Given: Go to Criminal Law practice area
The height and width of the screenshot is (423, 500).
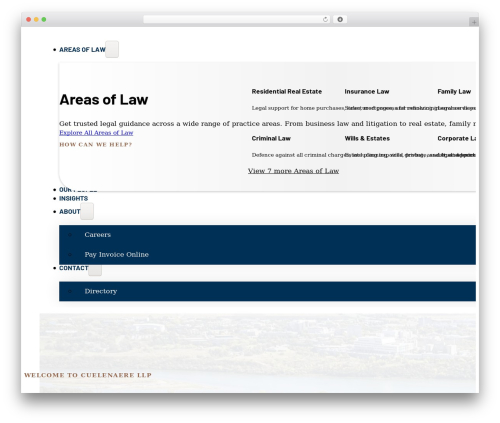Looking at the screenshot, I should (x=271, y=138).
